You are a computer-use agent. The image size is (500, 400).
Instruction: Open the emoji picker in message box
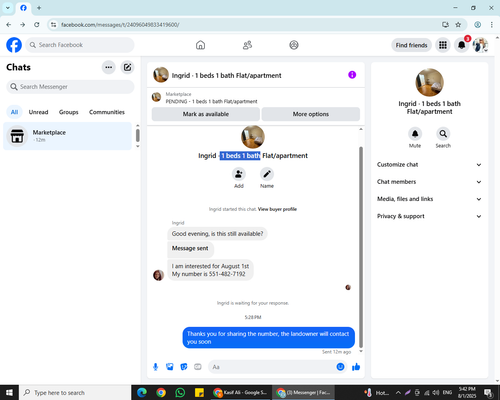coord(340,367)
